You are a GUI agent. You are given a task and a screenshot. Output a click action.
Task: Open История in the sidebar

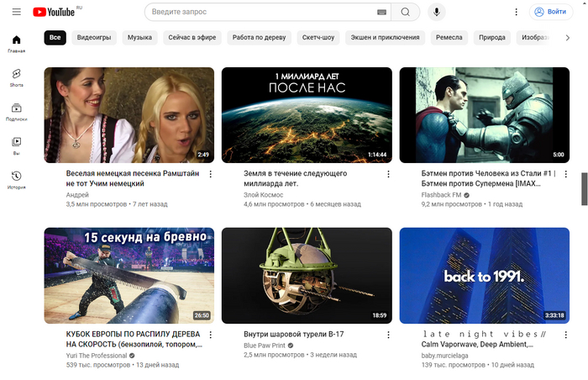16,180
